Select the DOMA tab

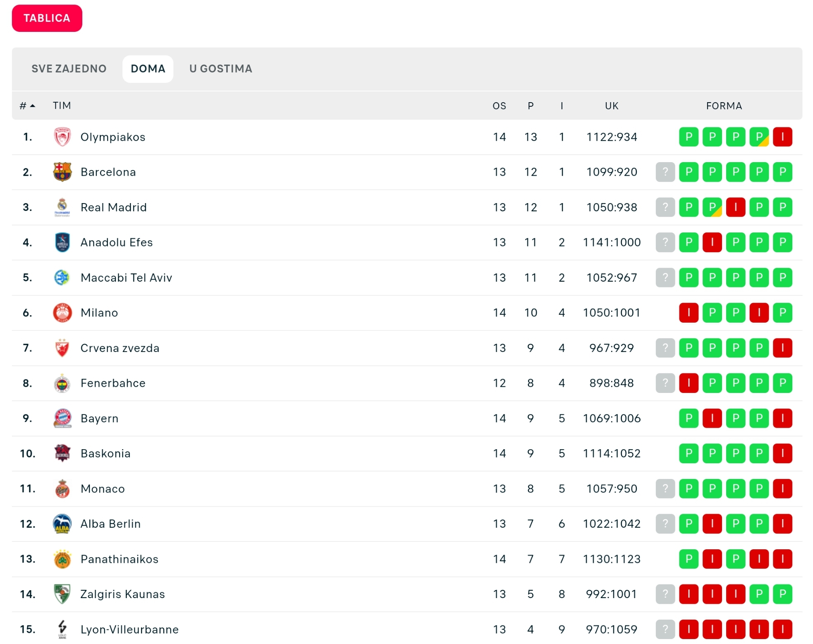pyautogui.click(x=148, y=69)
